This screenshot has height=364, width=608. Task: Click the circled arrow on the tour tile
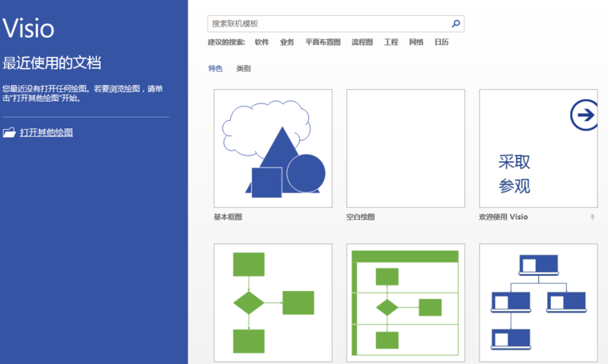pos(585,115)
